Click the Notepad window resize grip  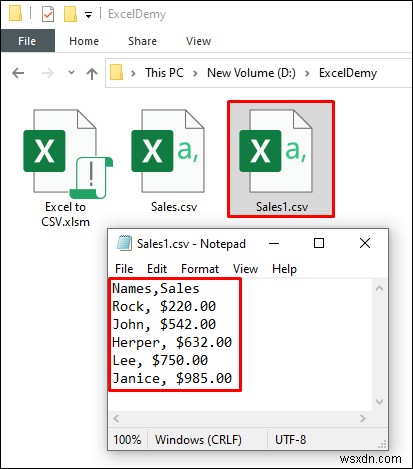383,444
